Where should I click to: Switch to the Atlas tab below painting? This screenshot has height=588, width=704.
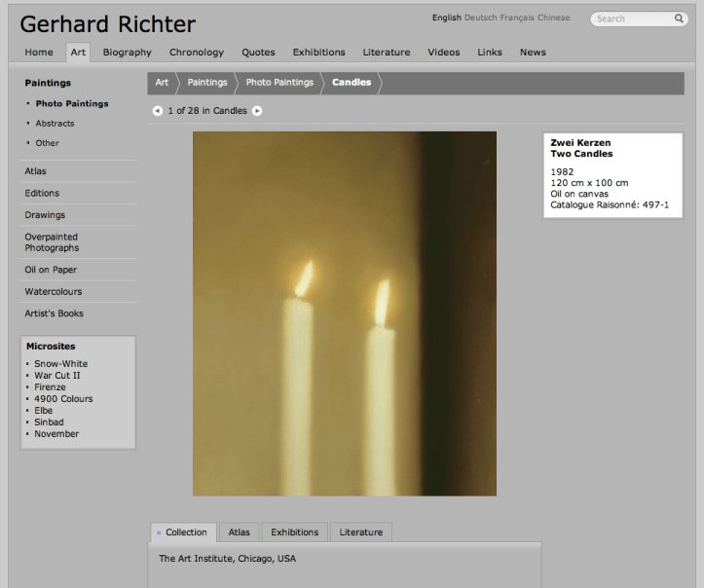[239, 533]
